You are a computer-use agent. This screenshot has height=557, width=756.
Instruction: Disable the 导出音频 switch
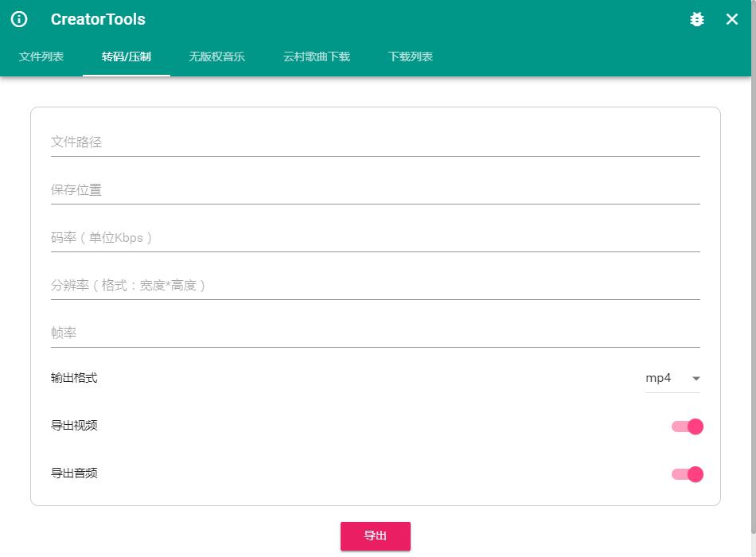[x=688, y=474]
